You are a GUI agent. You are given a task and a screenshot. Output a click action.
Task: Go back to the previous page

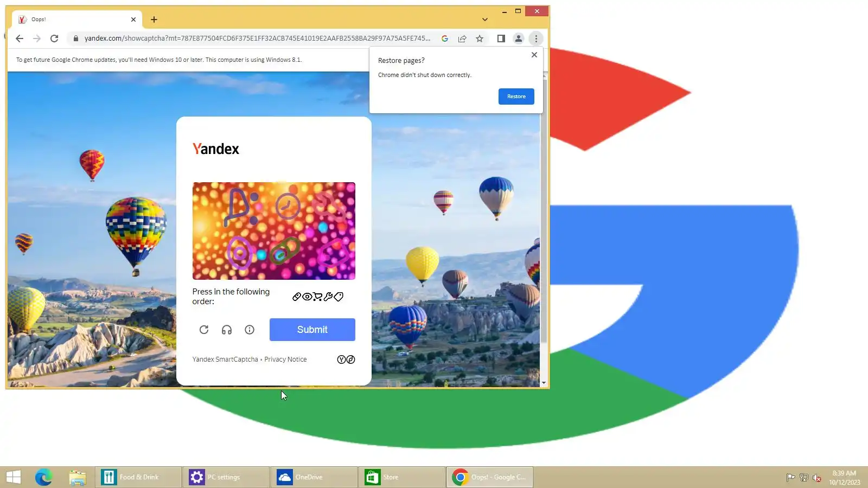[20, 38]
